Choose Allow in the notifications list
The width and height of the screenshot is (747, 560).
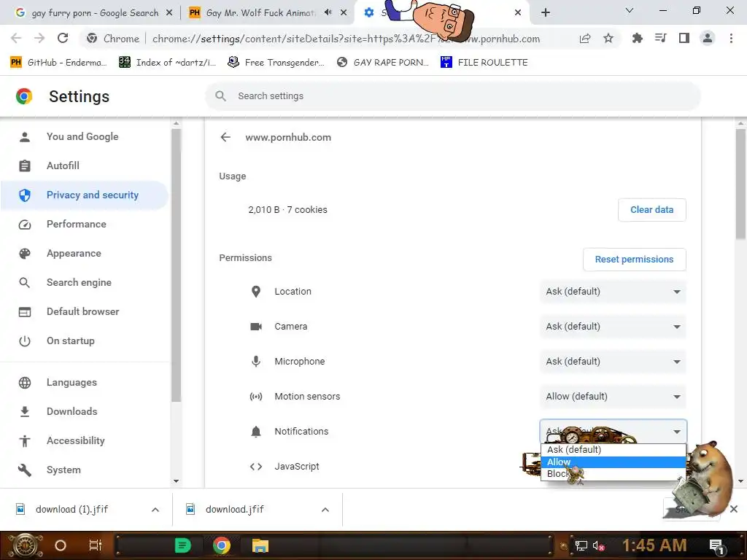(613, 462)
